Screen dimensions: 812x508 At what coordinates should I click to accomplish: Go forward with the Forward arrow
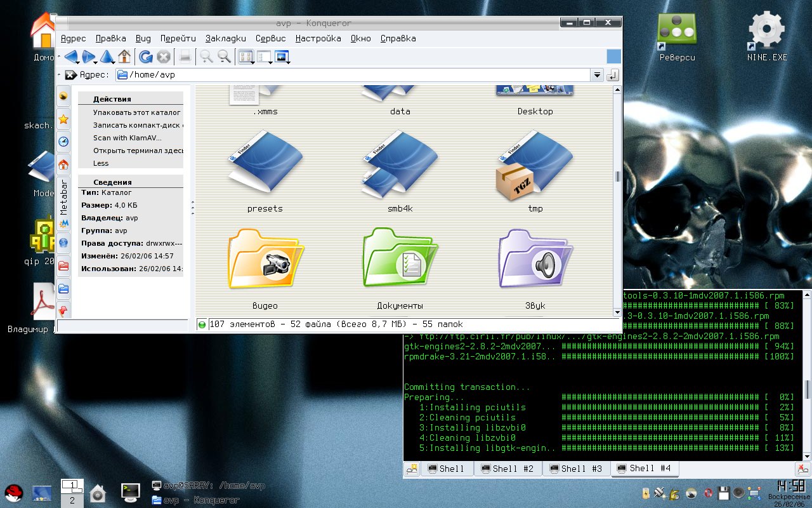88,57
